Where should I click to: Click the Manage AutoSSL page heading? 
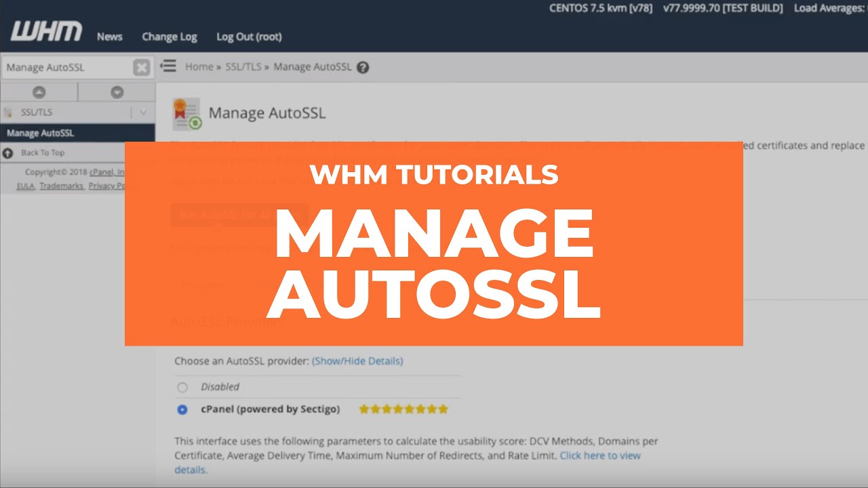(x=267, y=113)
